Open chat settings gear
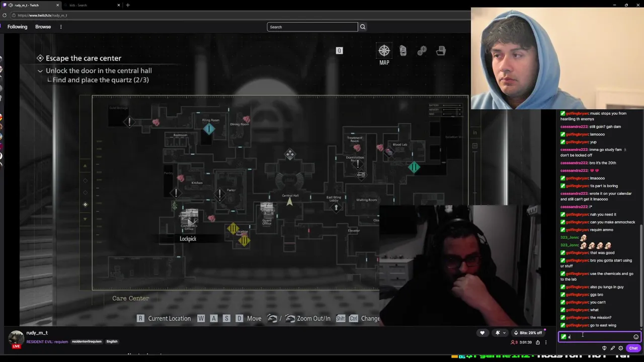The height and width of the screenshot is (362, 644). click(x=620, y=348)
